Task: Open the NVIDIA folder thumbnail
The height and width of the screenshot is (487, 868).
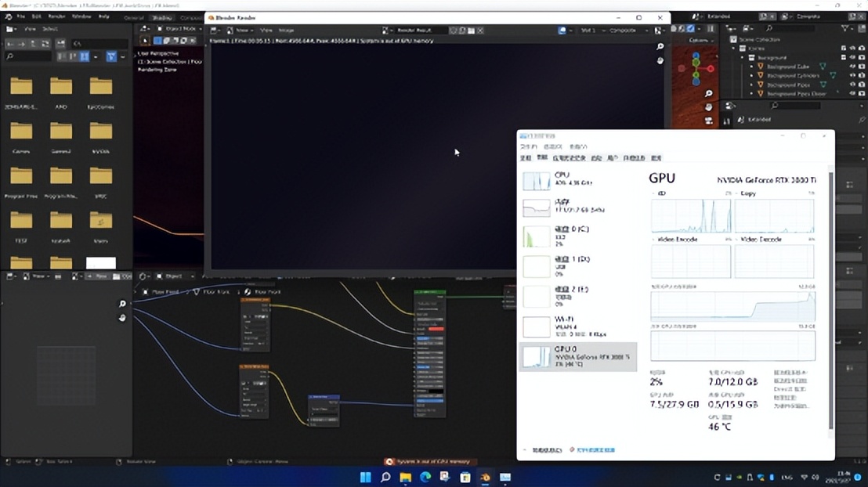Action: 101,132
